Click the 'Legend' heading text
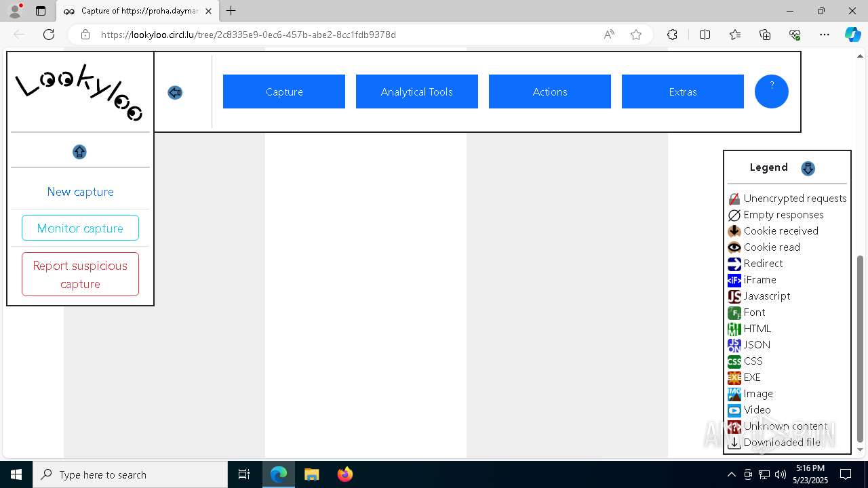The height and width of the screenshot is (488, 868). 768,167
